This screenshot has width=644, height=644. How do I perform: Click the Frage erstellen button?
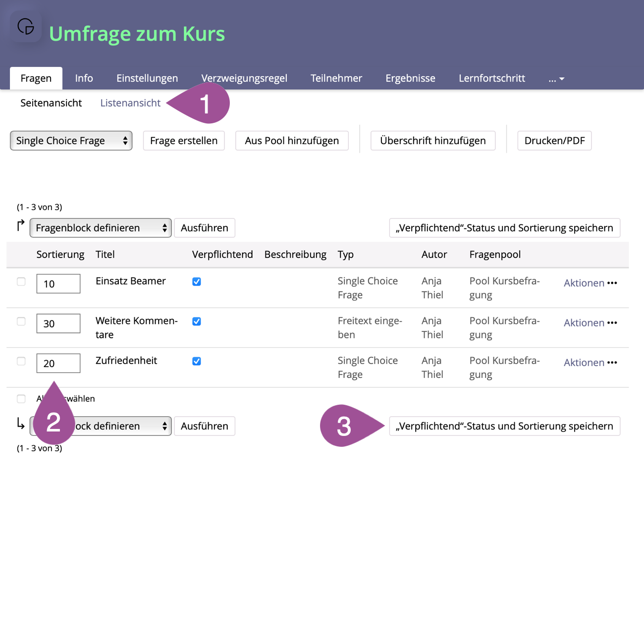tap(184, 141)
